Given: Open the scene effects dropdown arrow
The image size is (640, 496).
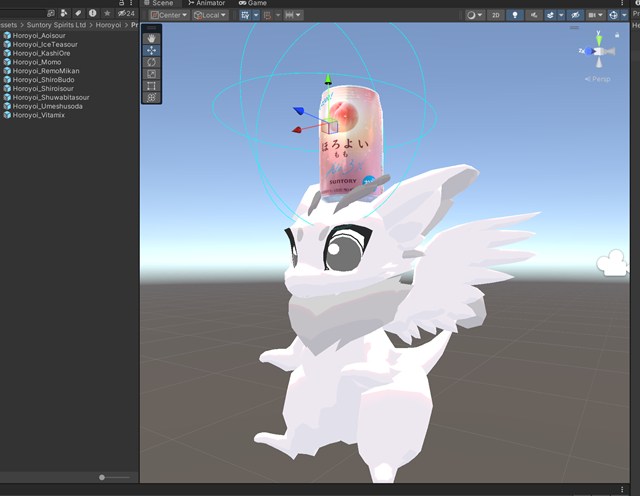Looking at the screenshot, I should 561,15.
